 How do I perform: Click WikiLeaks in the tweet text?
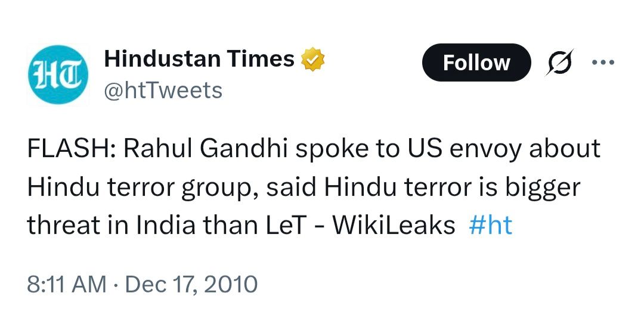pos(393,226)
